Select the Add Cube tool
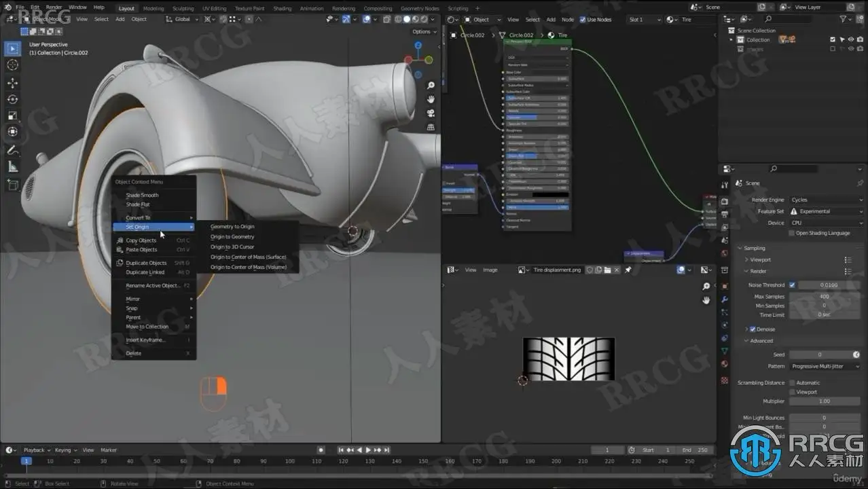The image size is (868, 489). [x=12, y=185]
